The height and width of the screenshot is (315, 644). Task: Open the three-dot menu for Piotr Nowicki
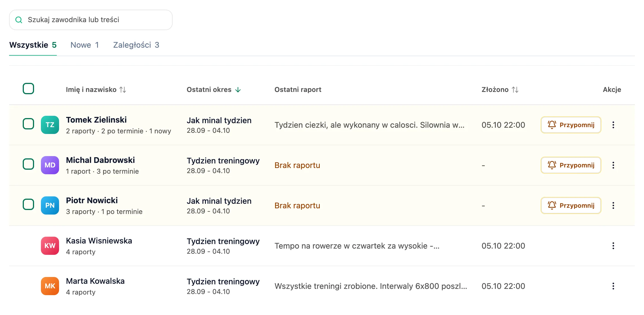tap(613, 205)
